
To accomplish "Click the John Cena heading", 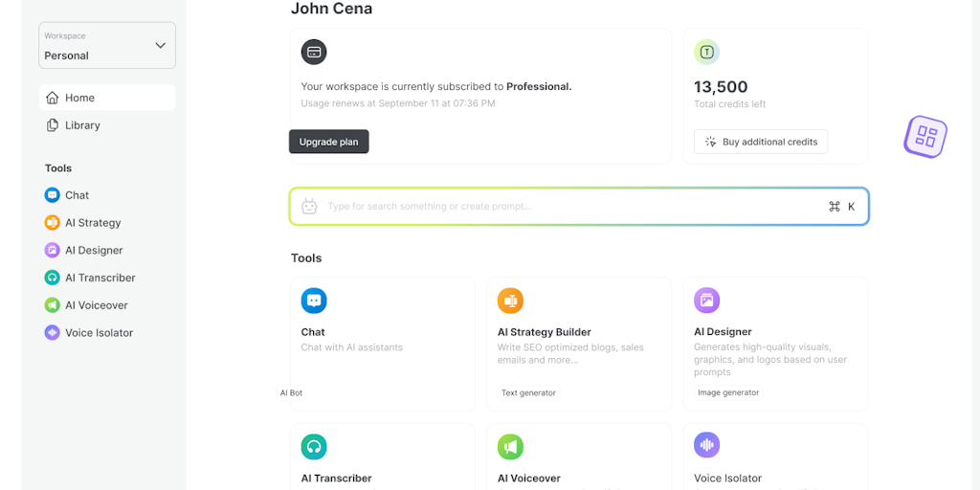I will coord(331,9).
